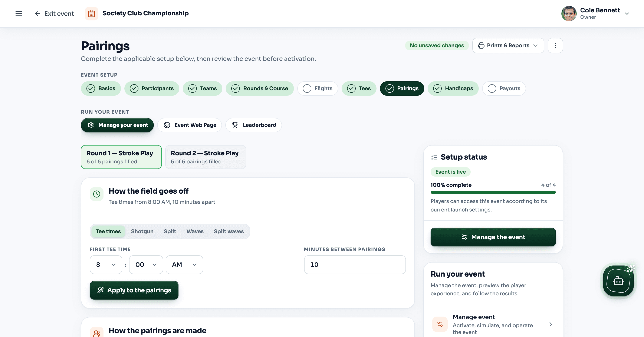Click the people icon by How the pairings are made
Image resolution: width=644 pixels, height=337 pixels.
pos(96,333)
